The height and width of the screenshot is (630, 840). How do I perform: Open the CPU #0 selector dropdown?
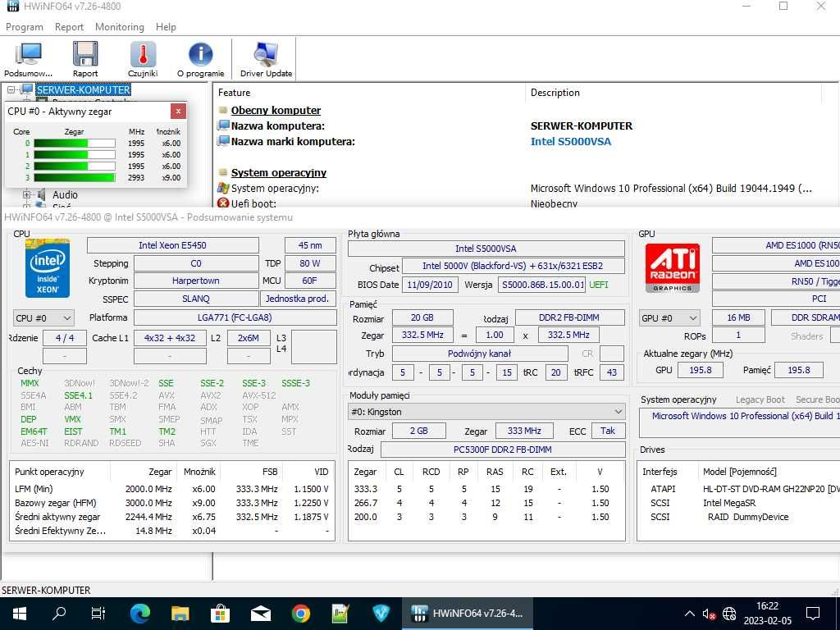coord(43,317)
